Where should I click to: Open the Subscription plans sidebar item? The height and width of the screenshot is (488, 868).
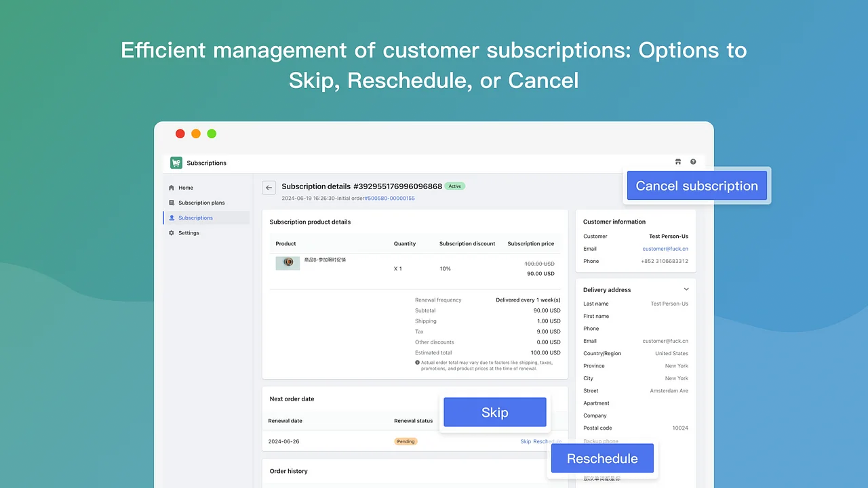click(200, 202)
